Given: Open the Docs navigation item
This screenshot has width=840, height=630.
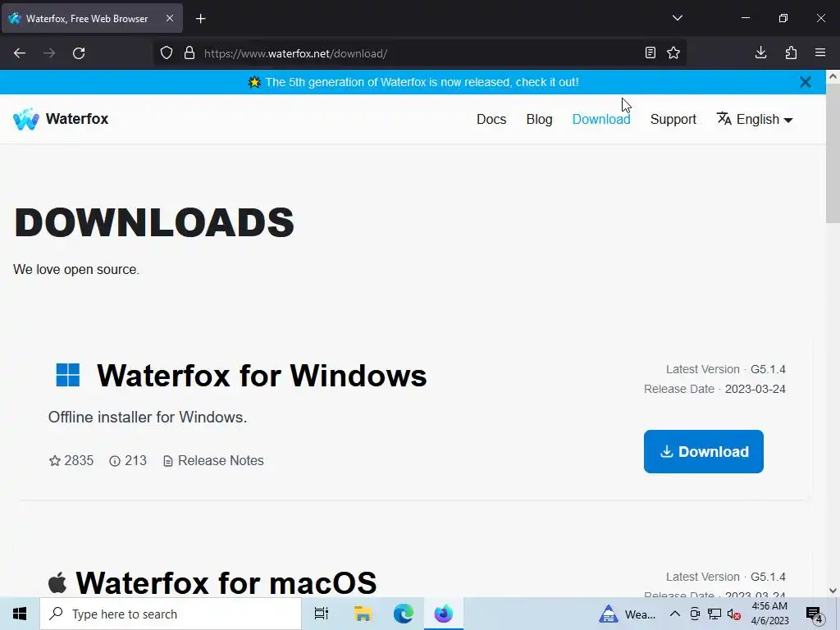Looking at the screenshot, I should click(x=491, y=119).
